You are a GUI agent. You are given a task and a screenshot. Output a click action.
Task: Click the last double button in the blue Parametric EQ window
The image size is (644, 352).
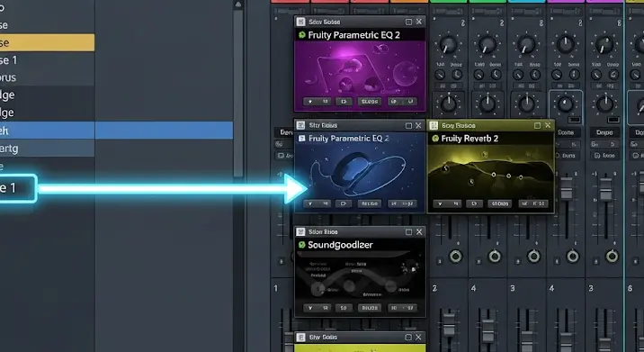tap(403, 203)
